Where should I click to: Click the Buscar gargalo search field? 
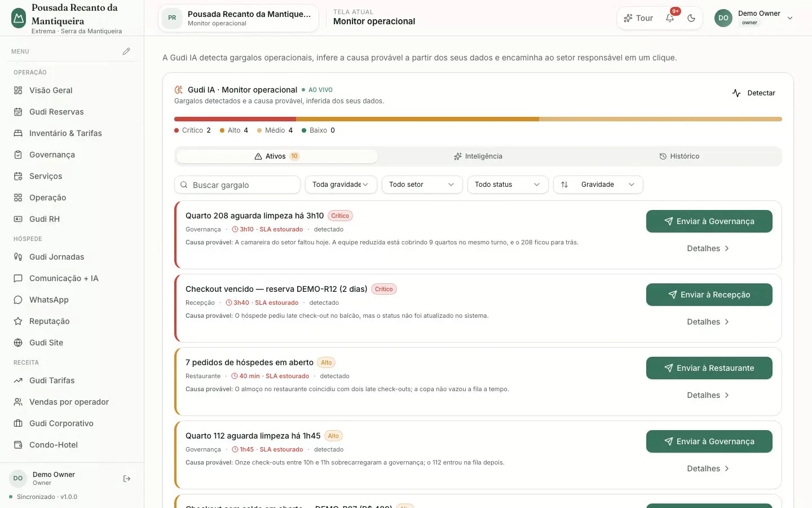click(x=237, y=185)
